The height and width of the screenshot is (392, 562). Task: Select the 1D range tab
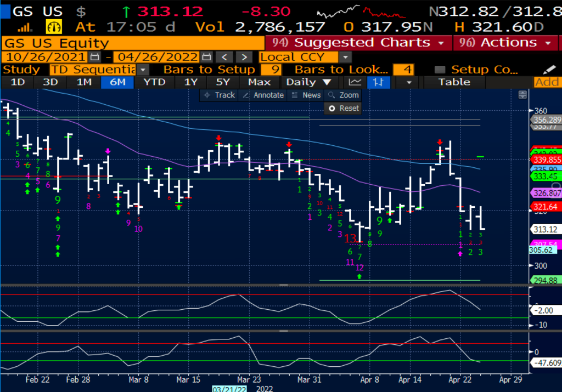tap(18, 82)
